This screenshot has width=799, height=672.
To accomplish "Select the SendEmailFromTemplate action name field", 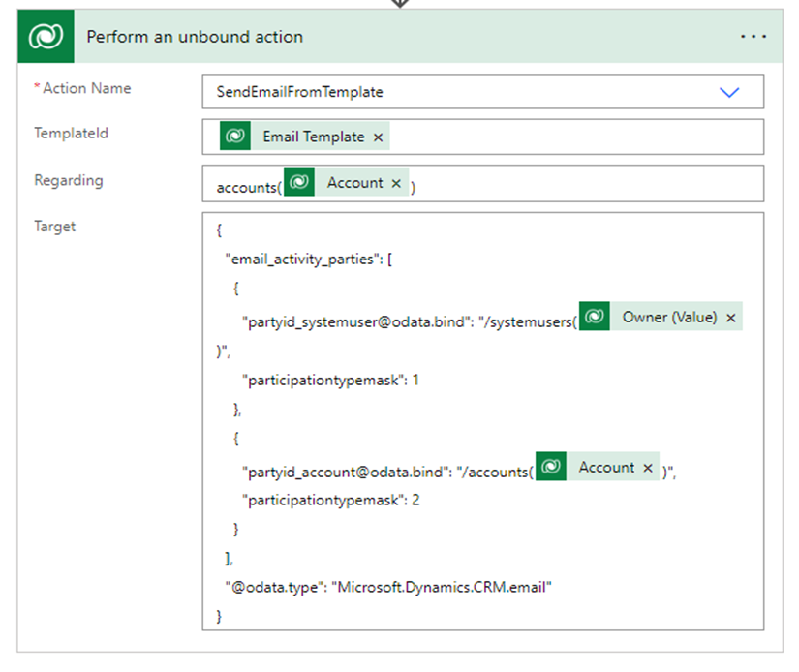I will (436, 92).
